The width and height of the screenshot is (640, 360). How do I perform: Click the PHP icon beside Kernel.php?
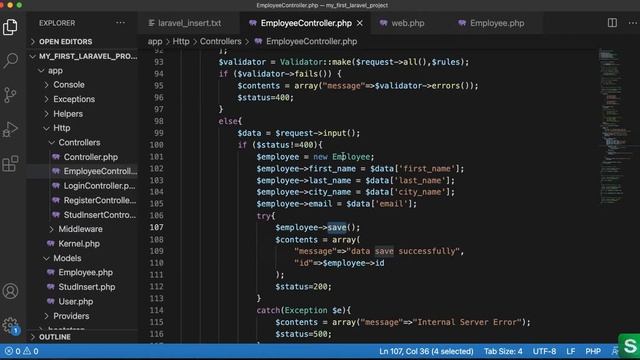pyautogui.click(x=51, y=244)
